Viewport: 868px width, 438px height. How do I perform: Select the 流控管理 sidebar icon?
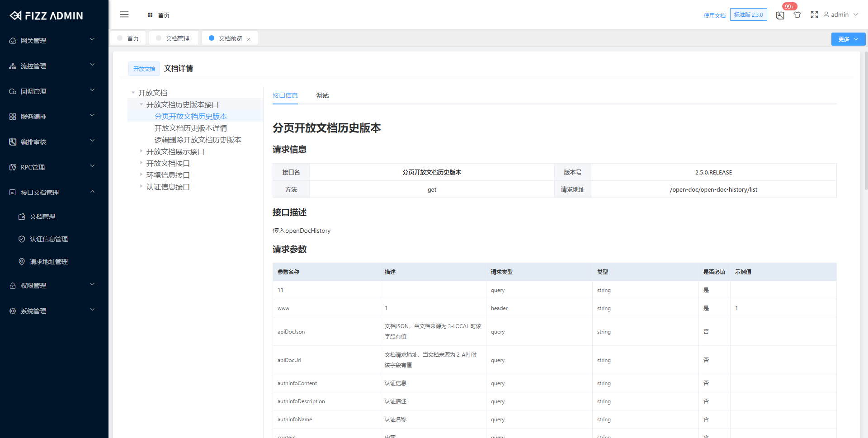pos(12,66)
